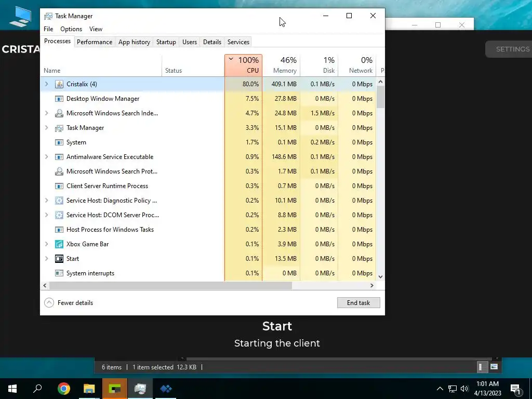Viewport: 532px width, 399px height.
Task: Switch to the Details tab
Action: point(212,42)
